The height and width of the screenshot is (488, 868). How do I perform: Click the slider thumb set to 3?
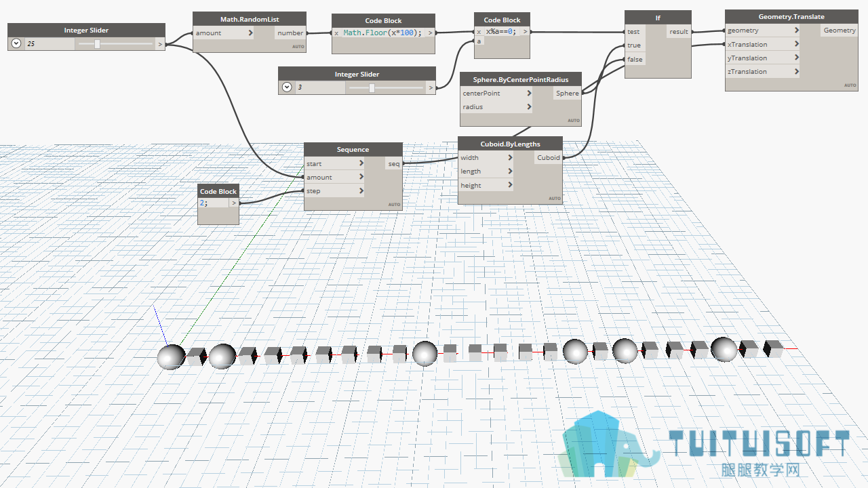click(x=372, y=87)
